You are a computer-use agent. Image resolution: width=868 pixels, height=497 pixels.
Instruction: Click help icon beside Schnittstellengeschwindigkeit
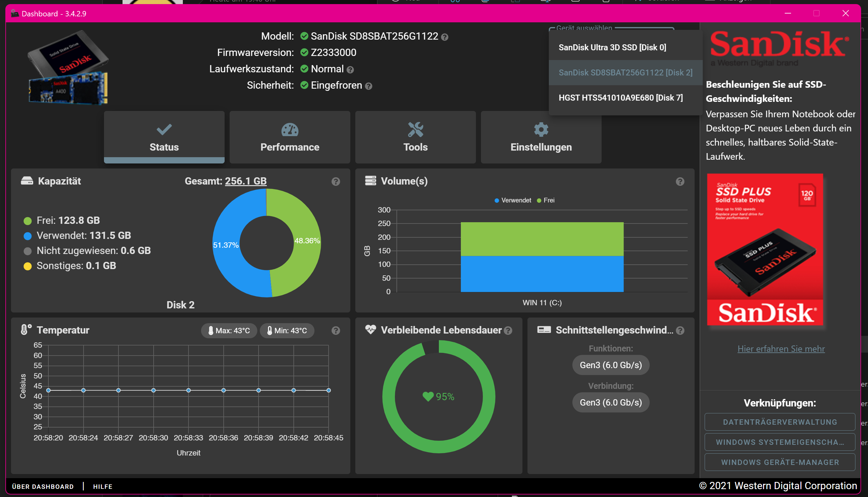click(x=680, y=330)
